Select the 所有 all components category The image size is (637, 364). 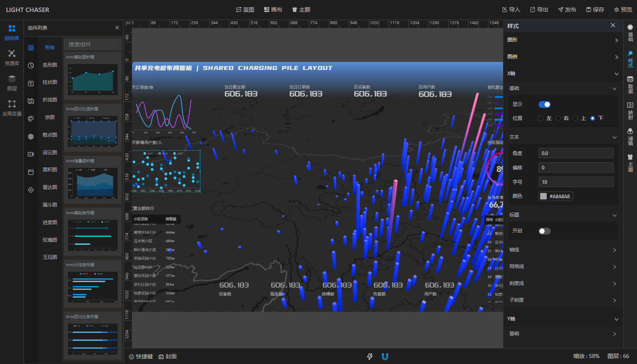coord(50,48)
